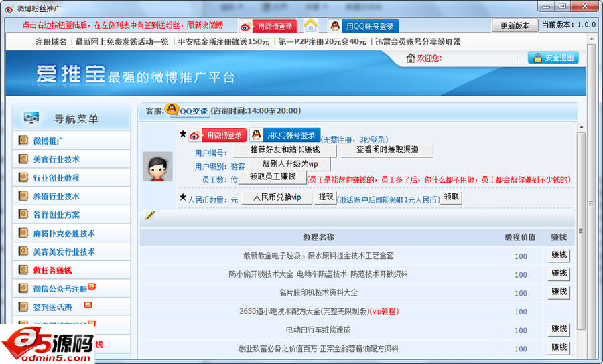Click 查看闲时兼职渠道 button
Viewport: 603px width, 364px height.
click(x=387, y=150)
